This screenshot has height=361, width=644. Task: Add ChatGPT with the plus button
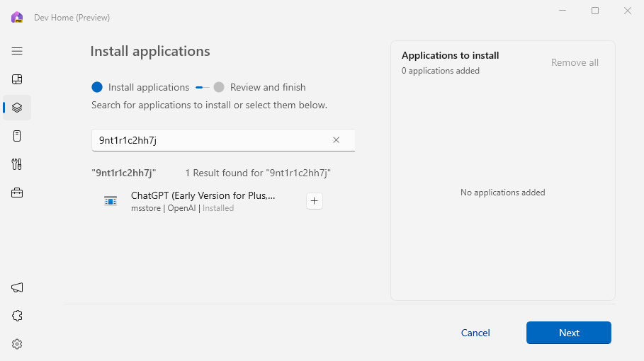[315, 201]
